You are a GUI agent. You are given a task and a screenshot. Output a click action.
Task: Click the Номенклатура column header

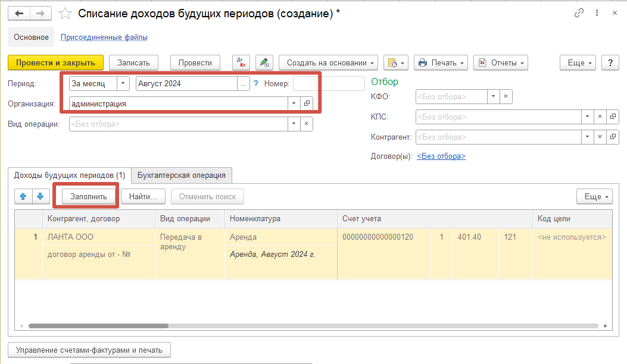pyautogui.click(x=281, y=218)
